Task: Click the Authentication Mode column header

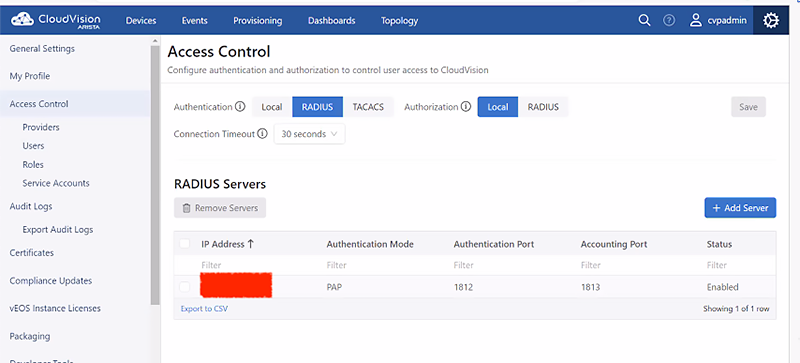Action: click(x=370, y=244)
